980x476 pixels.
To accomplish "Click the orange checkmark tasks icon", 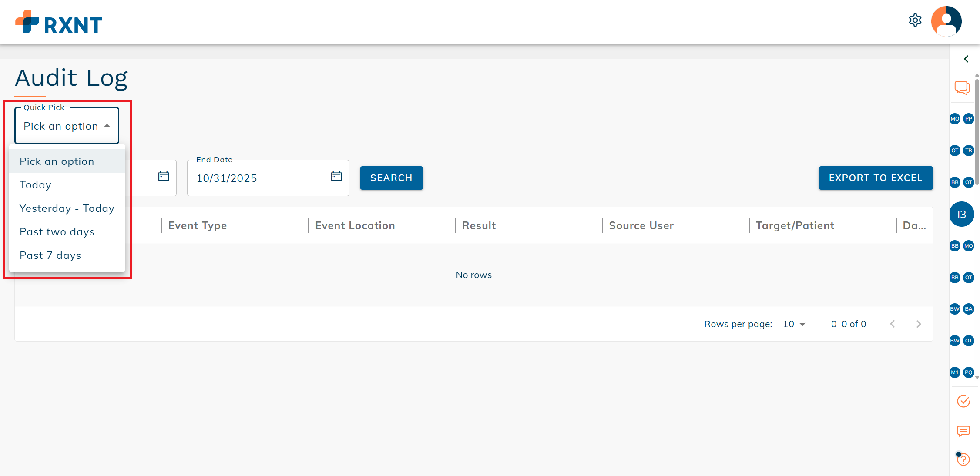I will coord(963,401).
